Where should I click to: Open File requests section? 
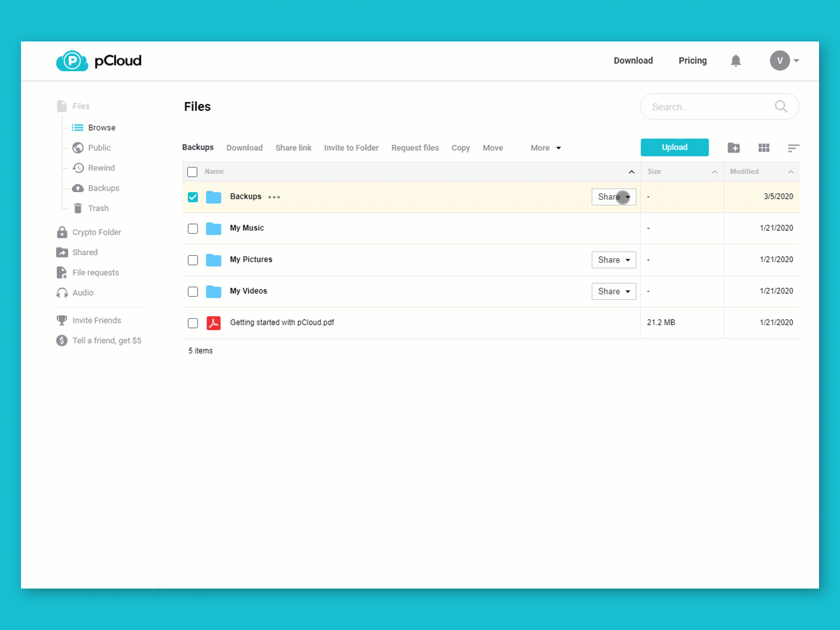point(96,272)
